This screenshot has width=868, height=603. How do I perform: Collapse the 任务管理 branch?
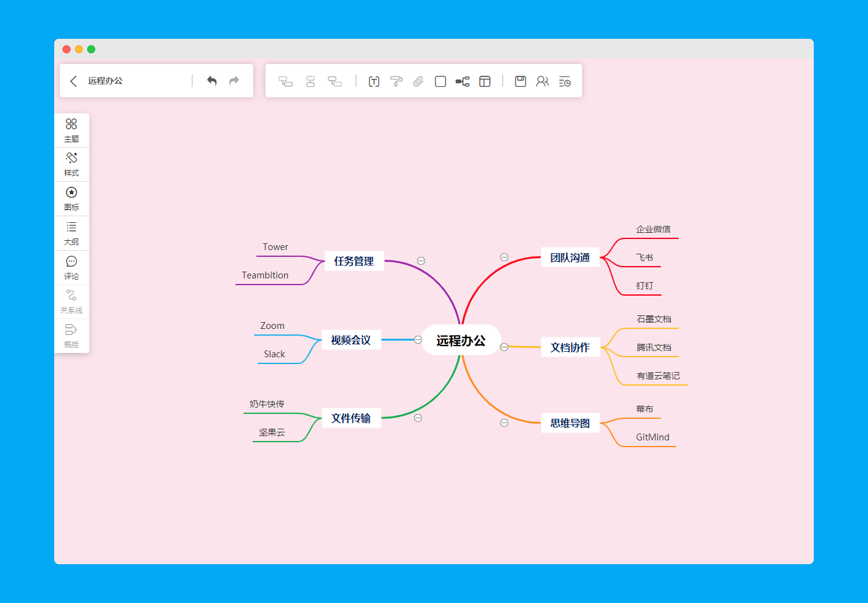(x=421, y=261)
